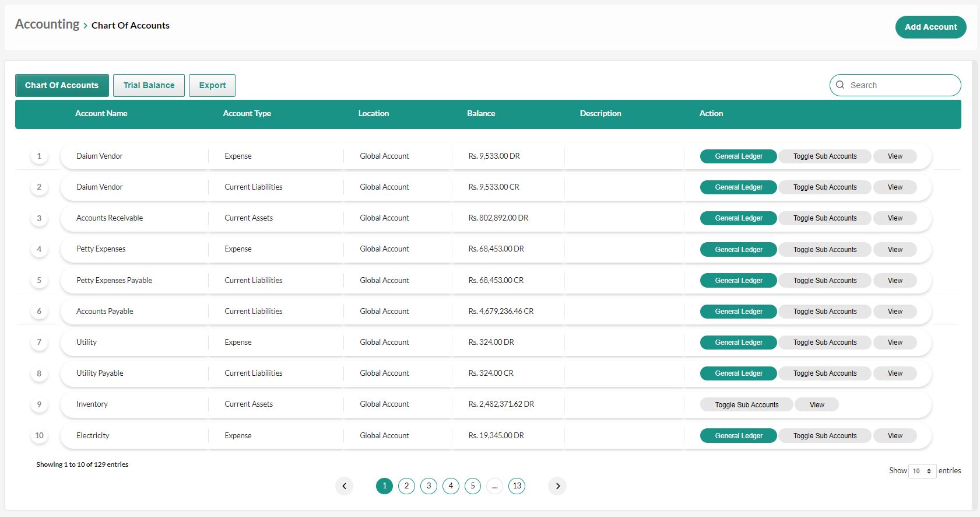Open the Export tab
Image resolution: width=980 pixels, height=517 pixels.
pyautogui.click(x=212, y=85)
